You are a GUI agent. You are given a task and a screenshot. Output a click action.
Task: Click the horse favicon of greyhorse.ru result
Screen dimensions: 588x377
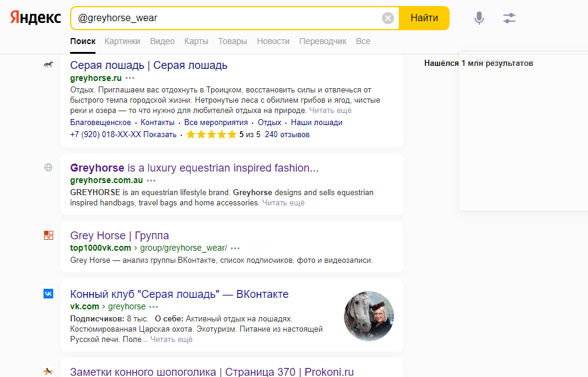point(48,65)
